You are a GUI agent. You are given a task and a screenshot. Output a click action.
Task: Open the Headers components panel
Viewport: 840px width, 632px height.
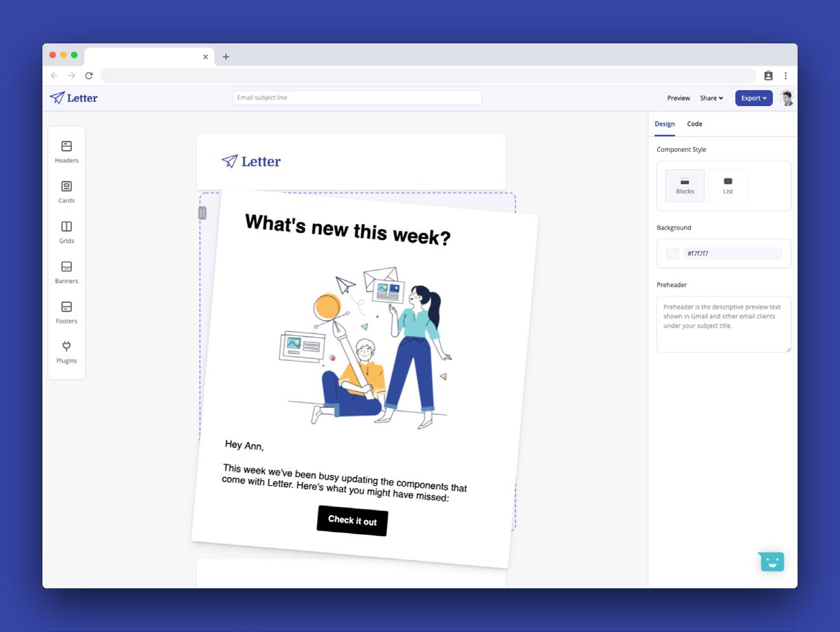[67, 152]
